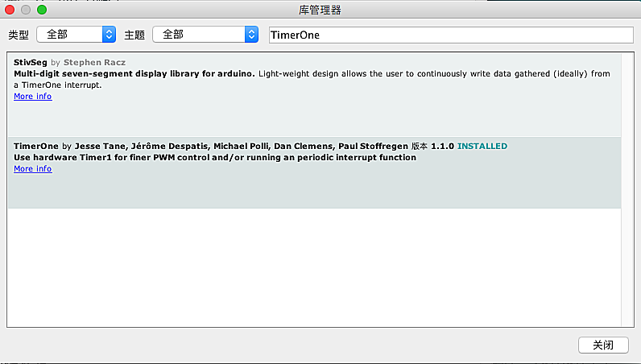Click the 库管理器 window title bar
This screenshot has width=641, height=364.
point(320,10)
